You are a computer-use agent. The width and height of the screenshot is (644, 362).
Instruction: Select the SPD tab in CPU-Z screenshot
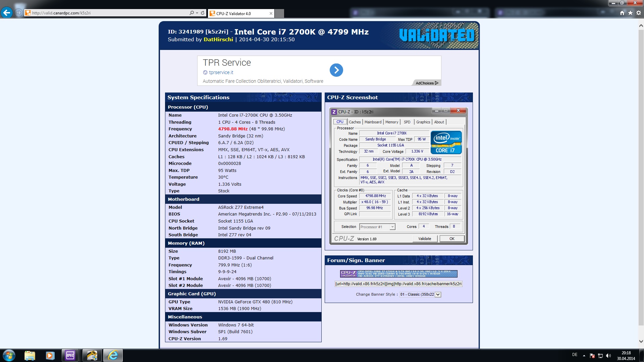407,122
